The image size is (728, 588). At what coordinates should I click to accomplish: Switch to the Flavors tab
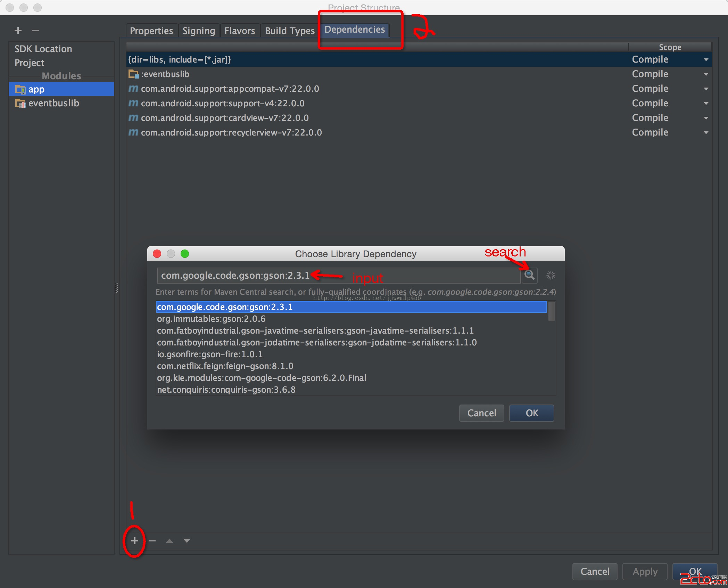pyautogui.click(x=240, y=31)
